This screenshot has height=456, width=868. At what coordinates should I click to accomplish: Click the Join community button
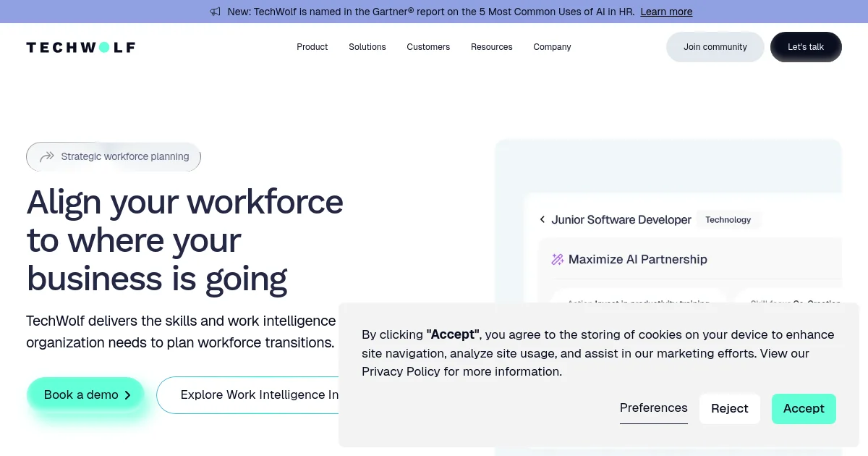tap(715, 47)
